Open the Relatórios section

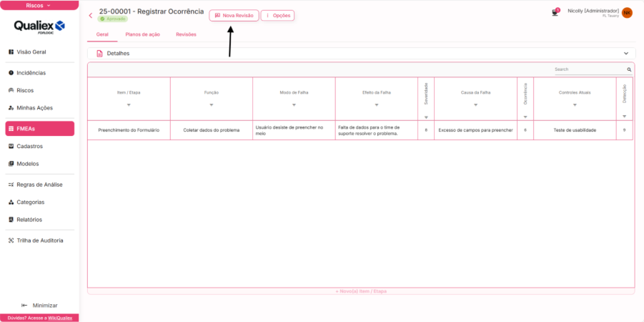click(x=29, y=220)
